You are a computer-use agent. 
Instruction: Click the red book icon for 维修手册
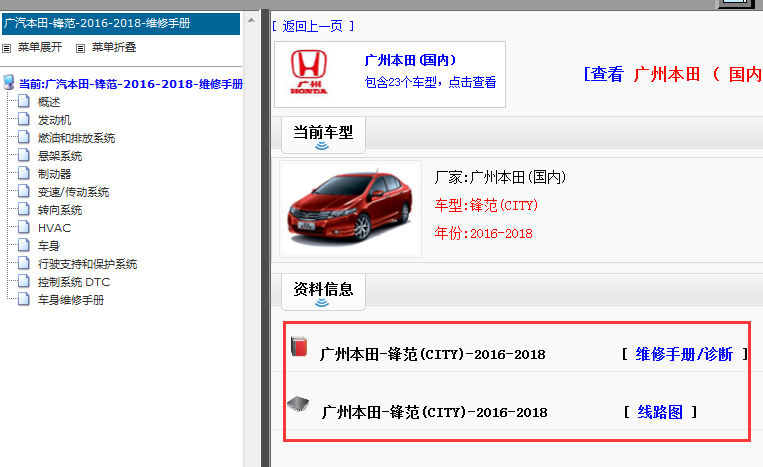299,346
